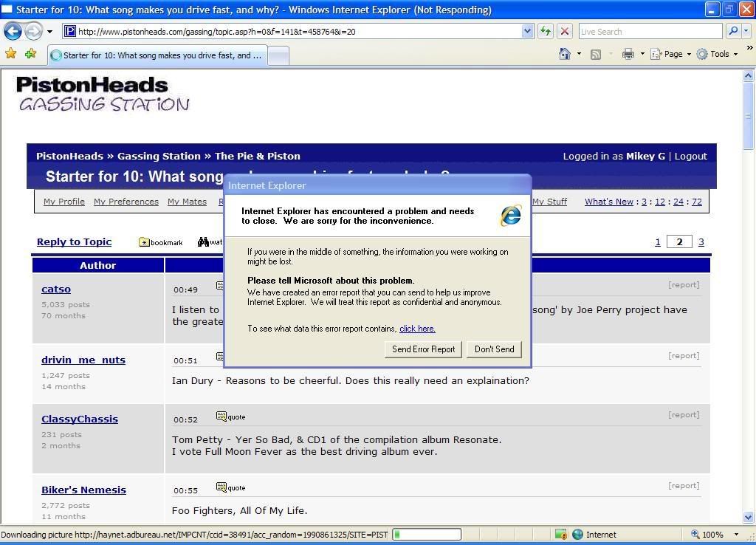756x545 pixels.
Task: Click the Live Search input box
Action: [650, 32]
